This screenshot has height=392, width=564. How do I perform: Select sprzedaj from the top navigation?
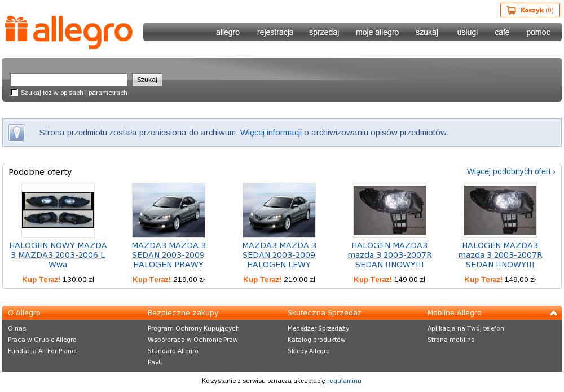[x=324, y=32]
